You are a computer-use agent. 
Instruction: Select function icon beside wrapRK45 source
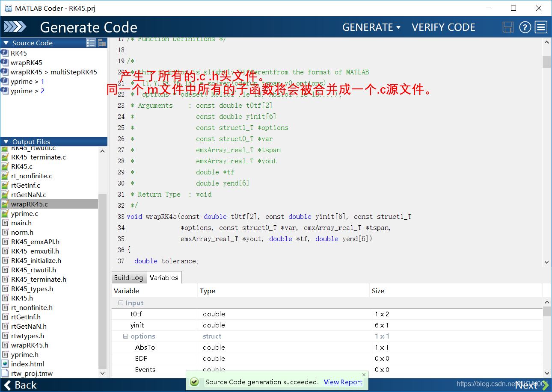click(5, 62)
